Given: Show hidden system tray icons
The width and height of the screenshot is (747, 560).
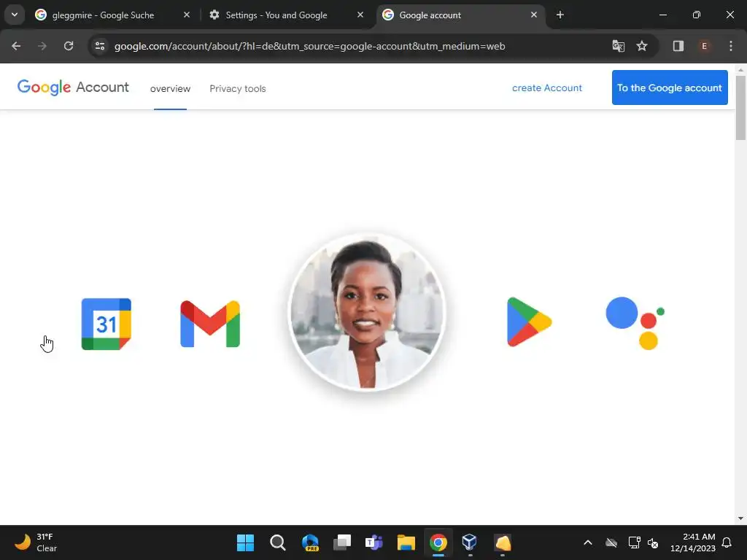Looking at the screenshot, I should [588, 542].
